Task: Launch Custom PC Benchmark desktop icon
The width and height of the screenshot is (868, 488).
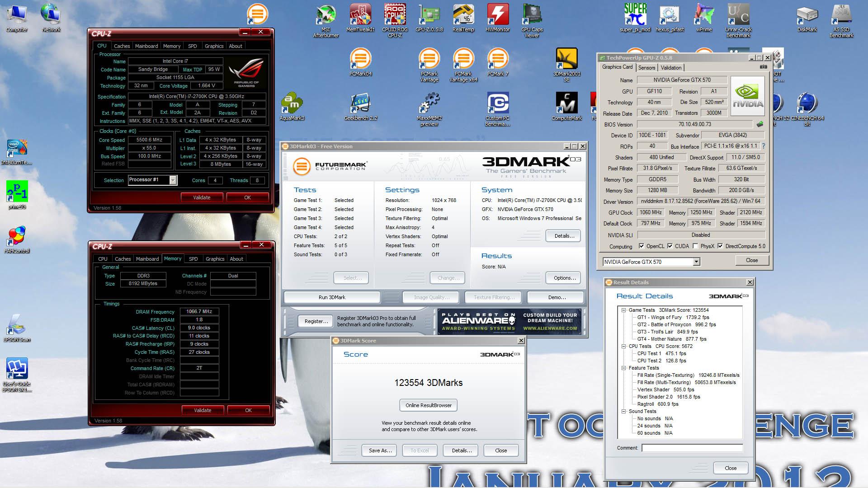Action: pyautogui.click(x=498, y=109)
